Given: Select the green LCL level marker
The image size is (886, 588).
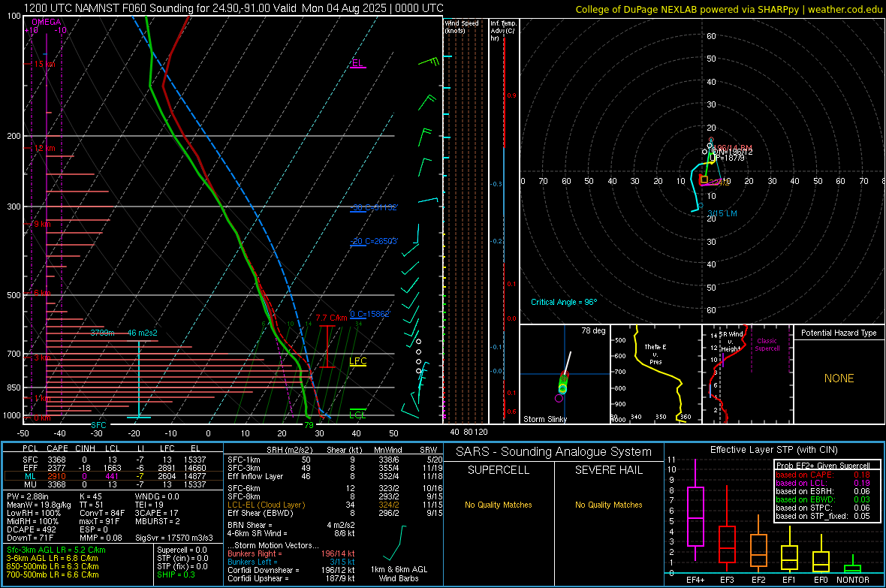Looking at the screenshot, I should [357, 415].
